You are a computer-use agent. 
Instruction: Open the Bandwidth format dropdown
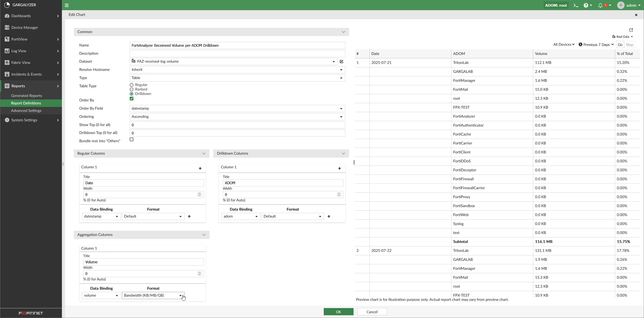click(153, 295)
